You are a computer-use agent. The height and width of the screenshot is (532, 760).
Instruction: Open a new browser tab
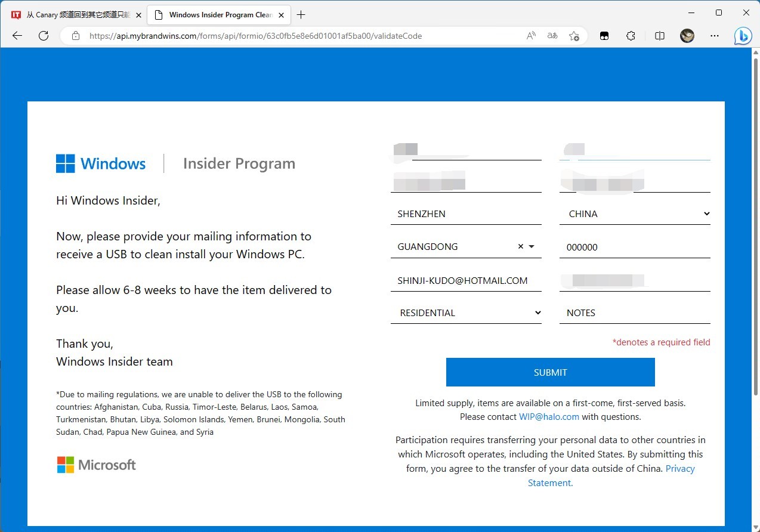pos(301,15)
